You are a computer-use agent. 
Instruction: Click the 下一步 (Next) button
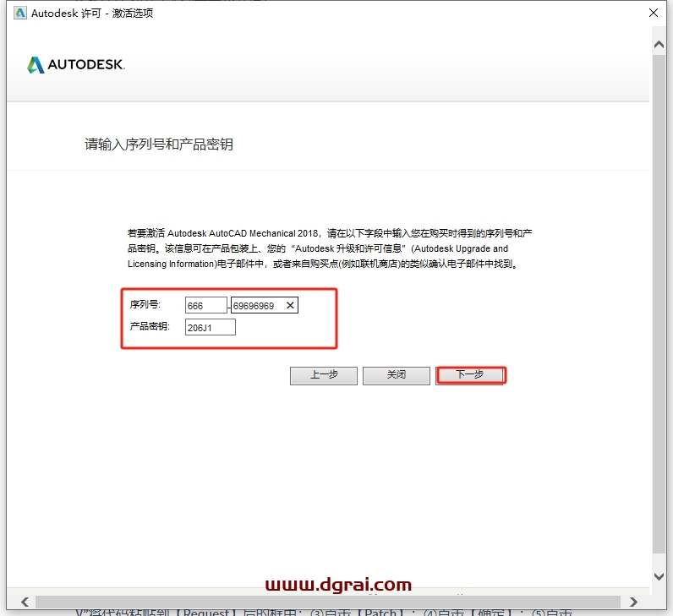[471, 375]
